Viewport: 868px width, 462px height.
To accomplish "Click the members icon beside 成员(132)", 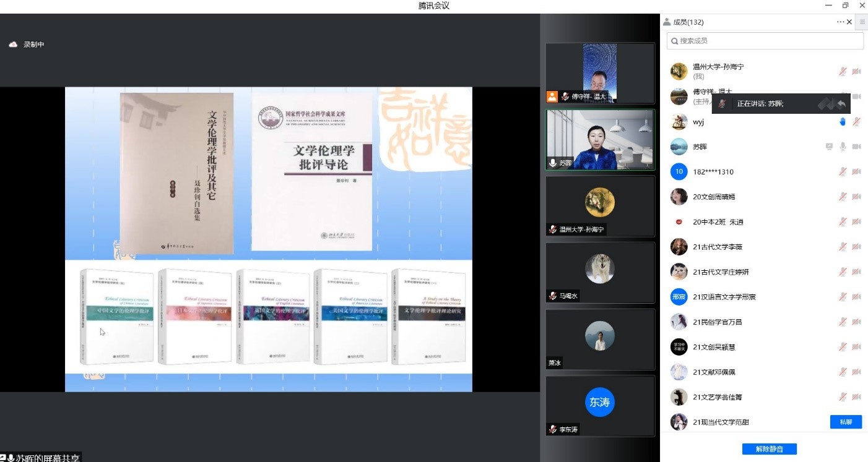I will pyautogui.click(x=667, y=22).
